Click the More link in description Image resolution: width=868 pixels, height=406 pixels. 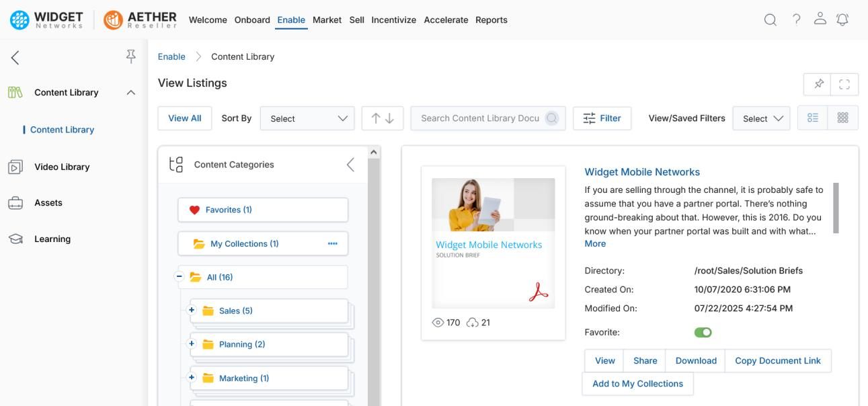pos(595,243)
